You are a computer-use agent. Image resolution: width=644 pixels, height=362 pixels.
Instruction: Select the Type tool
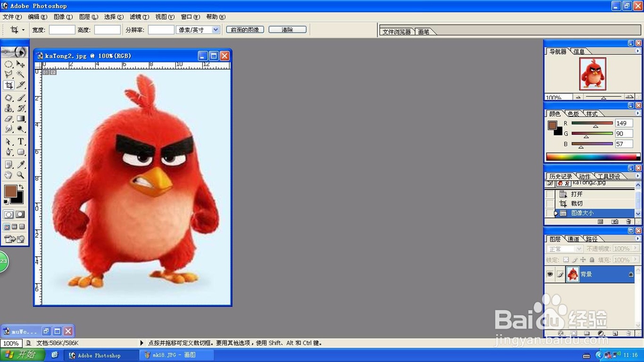click(x=21, y=141)
